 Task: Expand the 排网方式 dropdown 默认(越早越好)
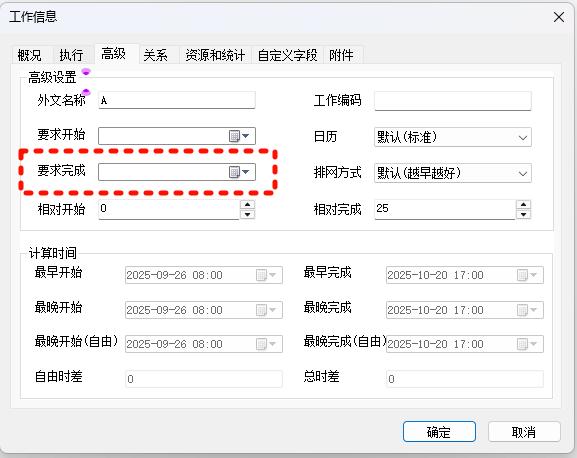453,173
